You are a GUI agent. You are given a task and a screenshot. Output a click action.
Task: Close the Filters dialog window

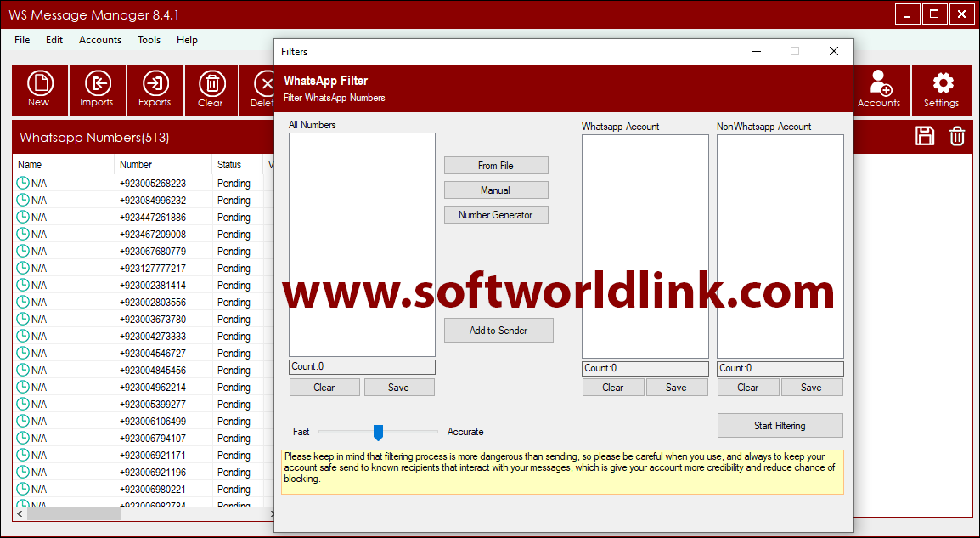click(834, 51)
